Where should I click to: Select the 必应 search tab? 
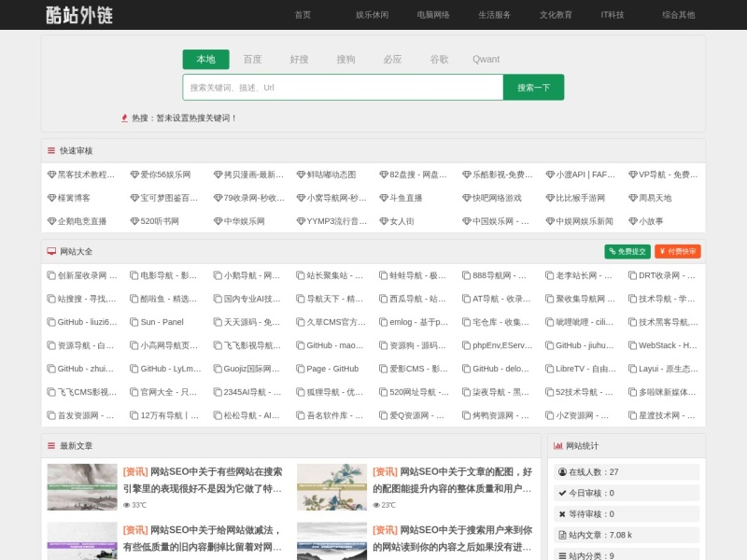pyautogui.click(x=392, y=59)
